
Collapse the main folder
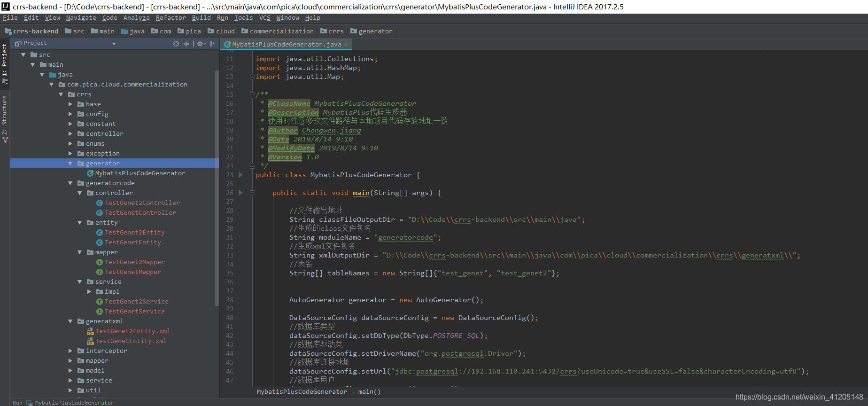click(x=33, y=65)
